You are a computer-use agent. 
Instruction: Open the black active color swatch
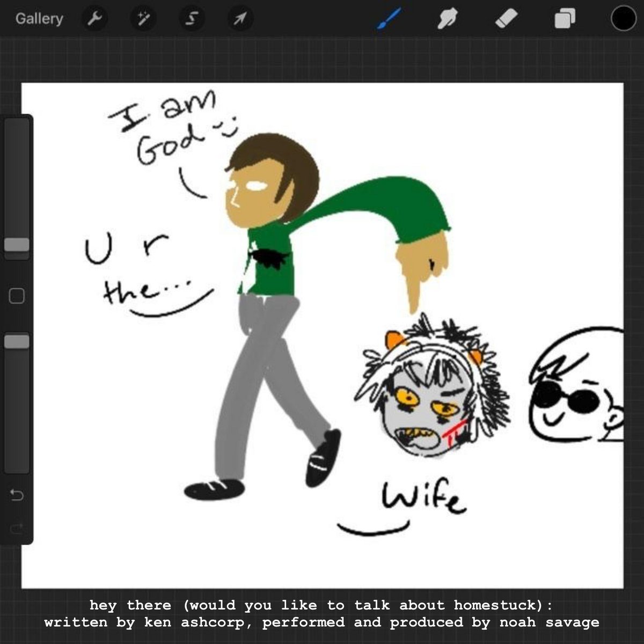(x=623, y=19)
